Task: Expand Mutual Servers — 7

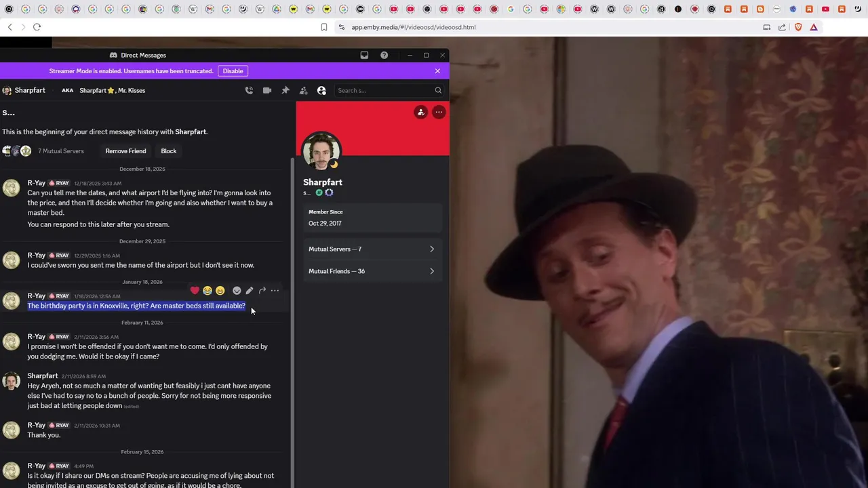Action: coord(372,249)
